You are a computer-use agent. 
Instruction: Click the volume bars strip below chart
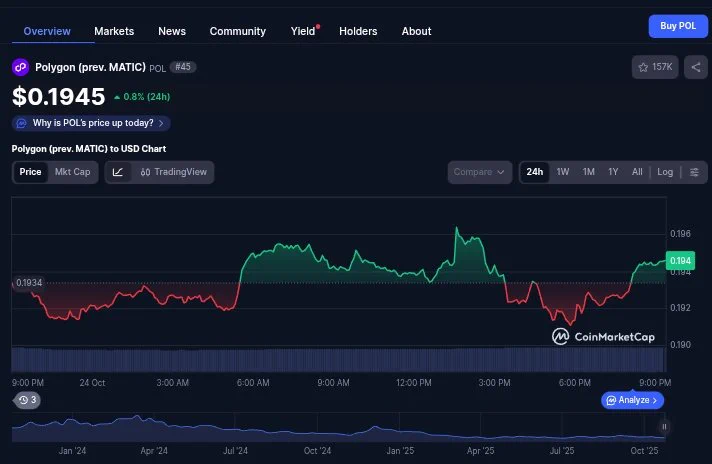338,360
